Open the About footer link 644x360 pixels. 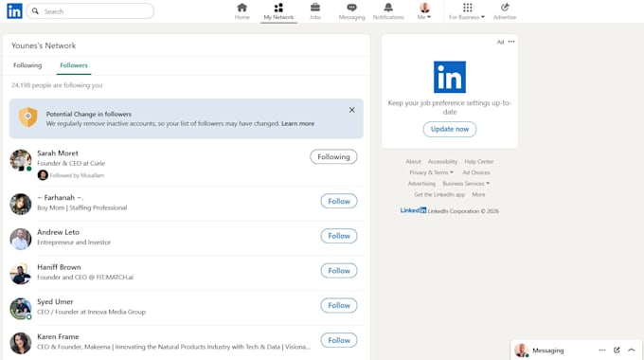413,161
